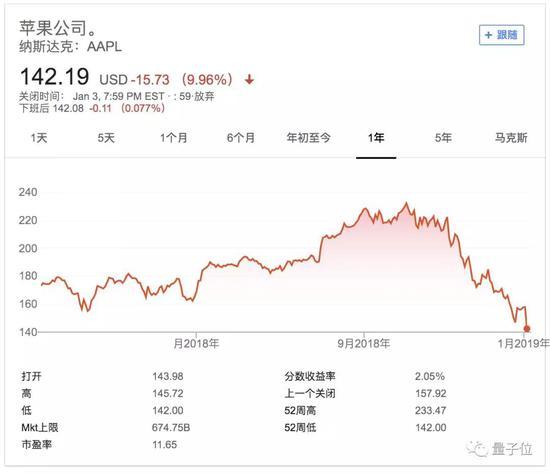Screen dimensions: 550x473
Task: Click the red down arrow icon
Action: (249, 80)
